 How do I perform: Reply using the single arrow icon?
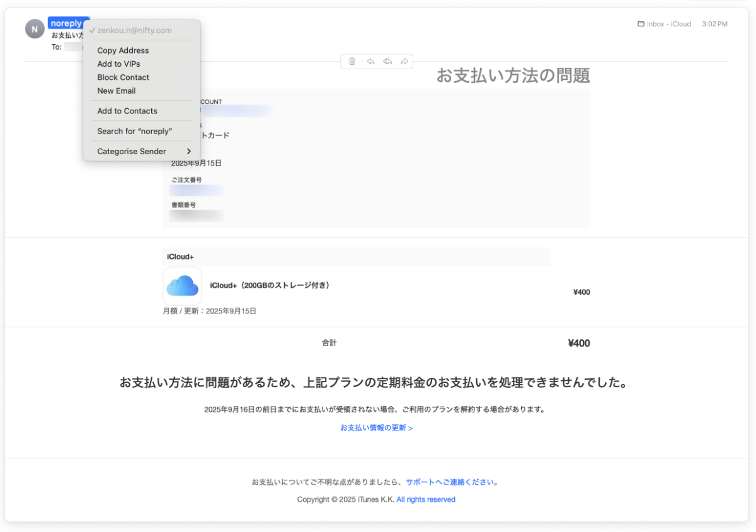[x=371, y=61]
